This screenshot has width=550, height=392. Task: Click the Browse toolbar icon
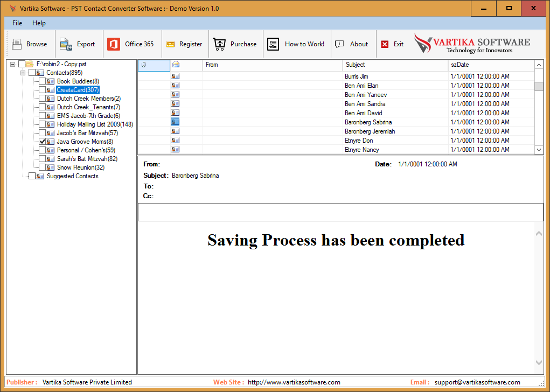[17, 44]
